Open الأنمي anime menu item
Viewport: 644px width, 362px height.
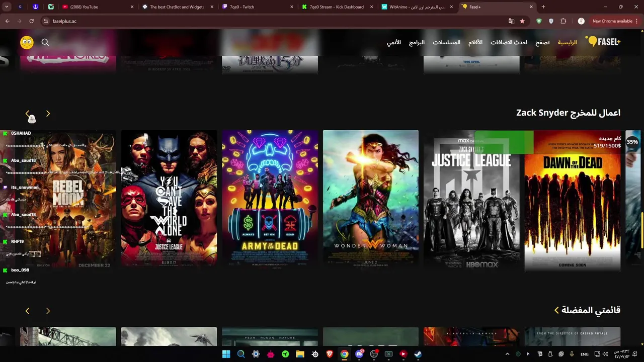tap(393, 42)
